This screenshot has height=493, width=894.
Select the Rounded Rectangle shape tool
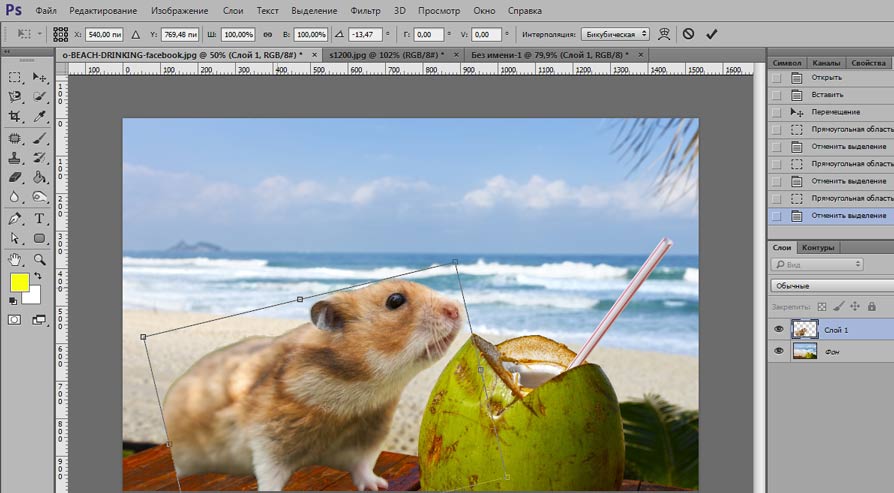point(39,238)
